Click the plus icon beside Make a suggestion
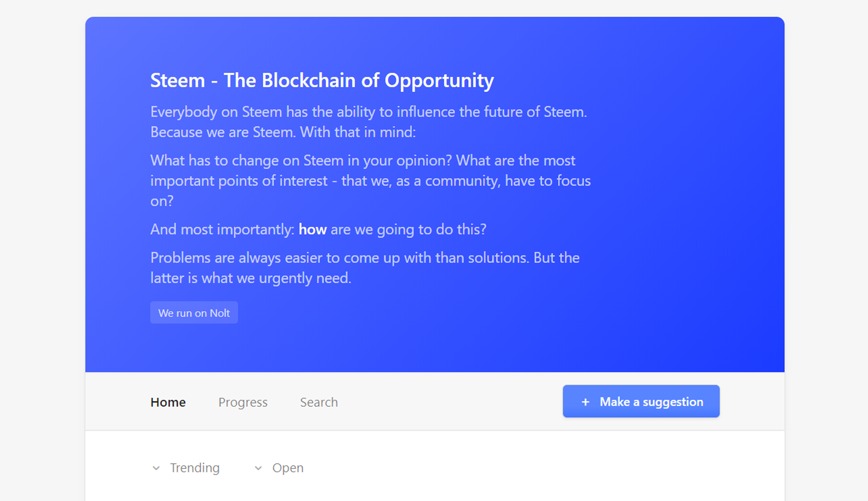Image resolution: width=868 pixels, height=501 pixels. (585, 401)
